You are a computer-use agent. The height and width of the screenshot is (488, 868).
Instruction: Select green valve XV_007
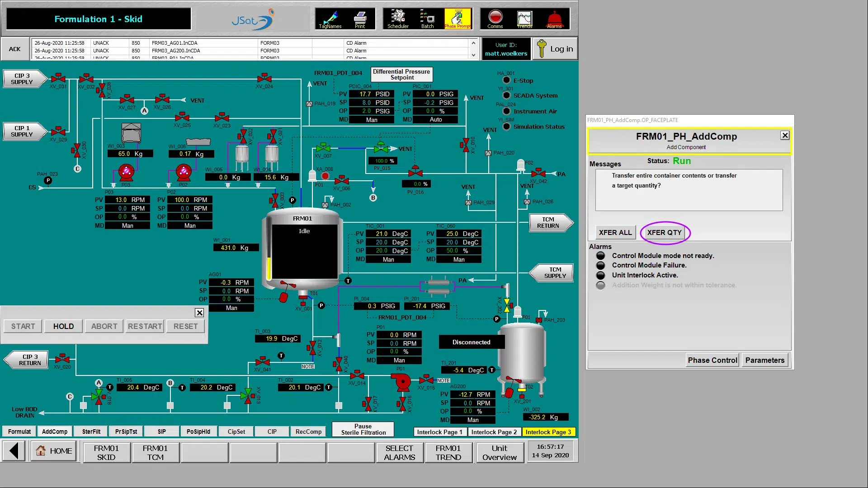pos(323,148)
